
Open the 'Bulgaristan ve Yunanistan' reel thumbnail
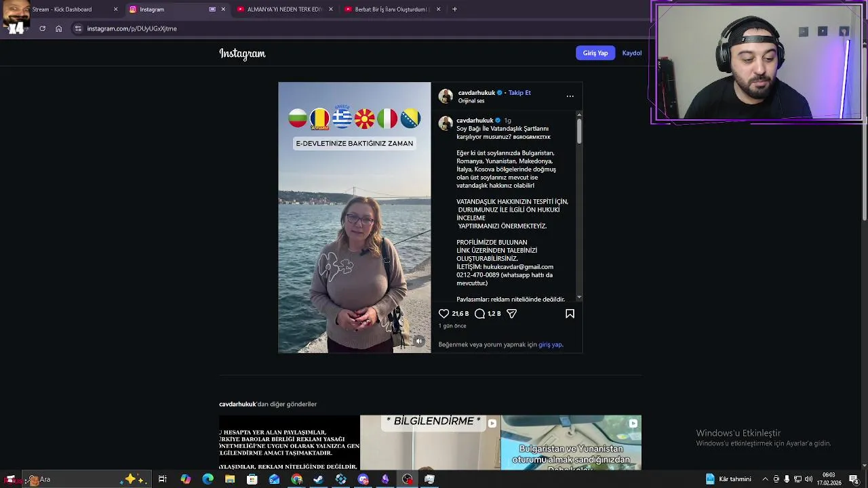click(571, 443)
